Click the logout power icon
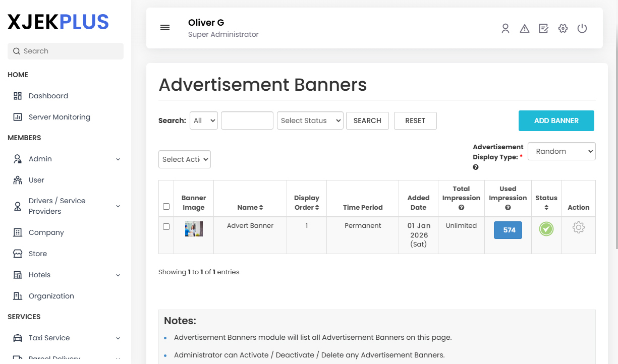618x364 pixels. click(x=582, y=28)
